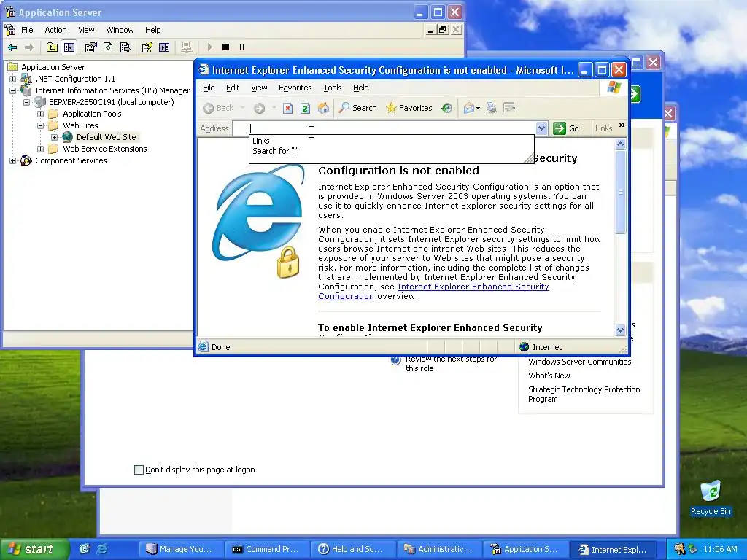
Task: Collapse the Internet Information Services (IIS) Manager node
Action: [13, 90]
